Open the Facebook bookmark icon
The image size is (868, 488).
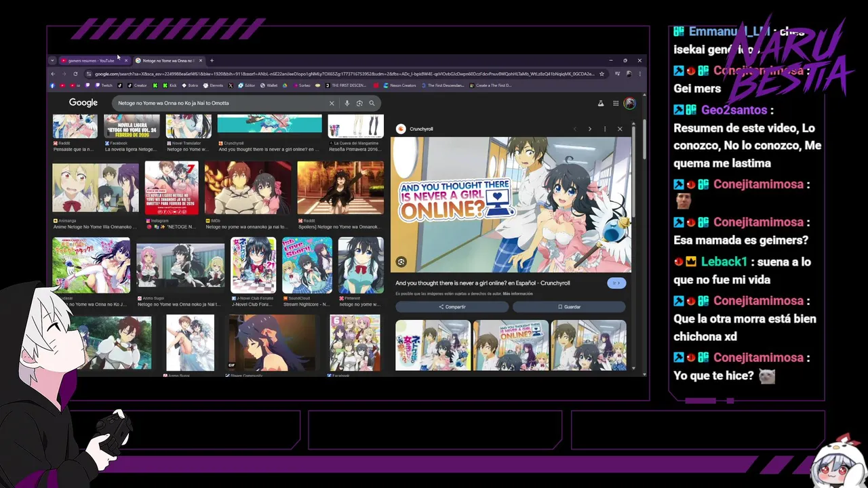click(52, 85)
